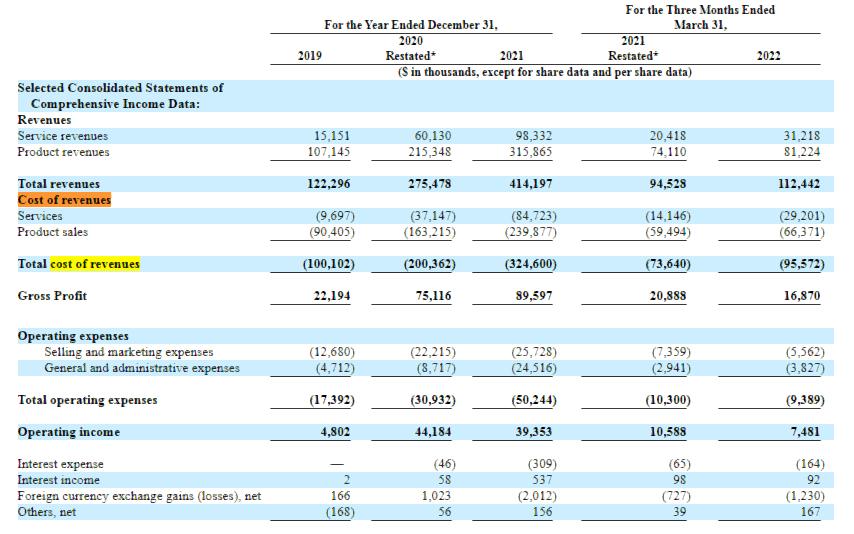854x534 pixels.
Task: Click the operating income value 44,184
Action: click(433, 432)
